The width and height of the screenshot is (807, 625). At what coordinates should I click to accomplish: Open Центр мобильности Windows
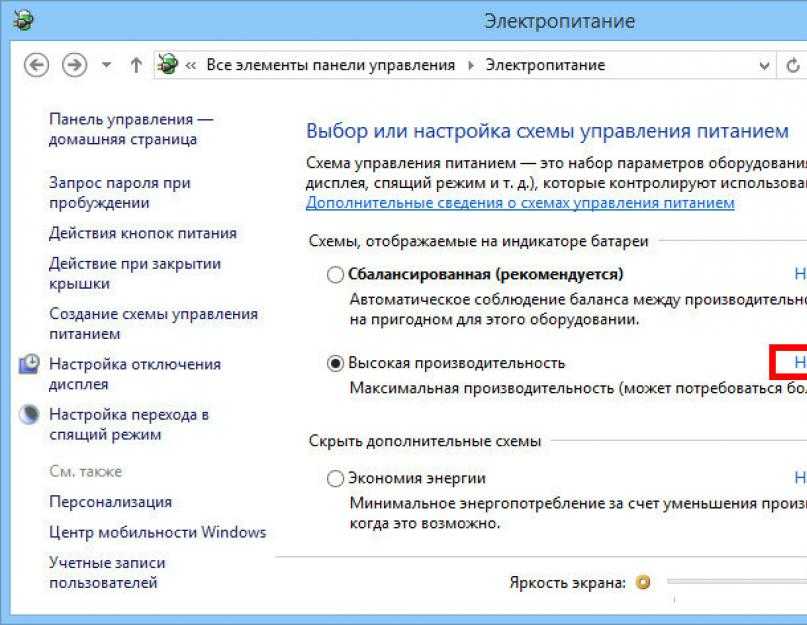click(x=157, y=532)
